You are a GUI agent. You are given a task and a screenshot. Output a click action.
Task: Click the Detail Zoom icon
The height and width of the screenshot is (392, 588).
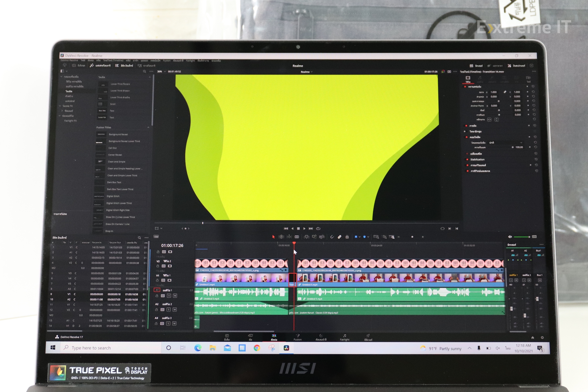coord(385,237)
